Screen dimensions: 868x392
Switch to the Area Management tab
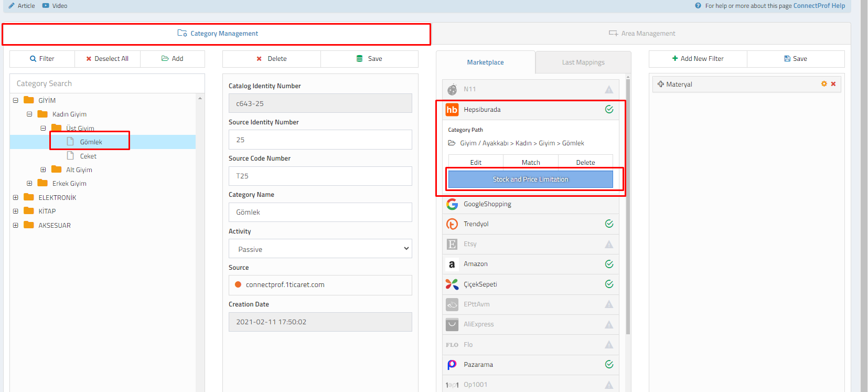tap(642, 34)
